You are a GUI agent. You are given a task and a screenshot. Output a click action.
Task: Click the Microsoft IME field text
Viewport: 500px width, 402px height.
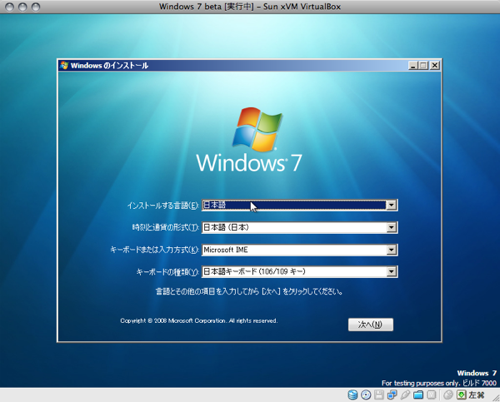coord(226,250)
